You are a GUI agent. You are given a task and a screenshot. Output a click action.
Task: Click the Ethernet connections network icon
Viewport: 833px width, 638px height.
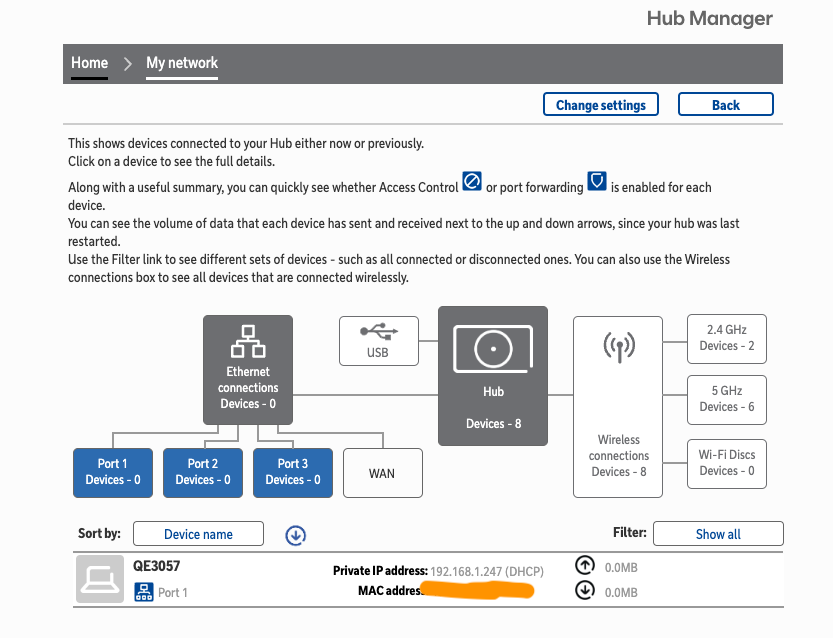248,342
